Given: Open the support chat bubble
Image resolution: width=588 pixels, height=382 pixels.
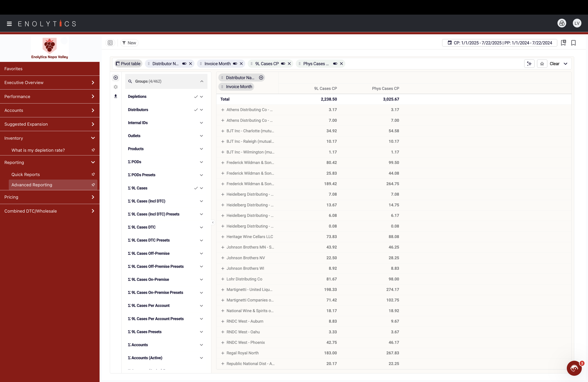Looking at the screenshot, I should [x=574, y=368].
